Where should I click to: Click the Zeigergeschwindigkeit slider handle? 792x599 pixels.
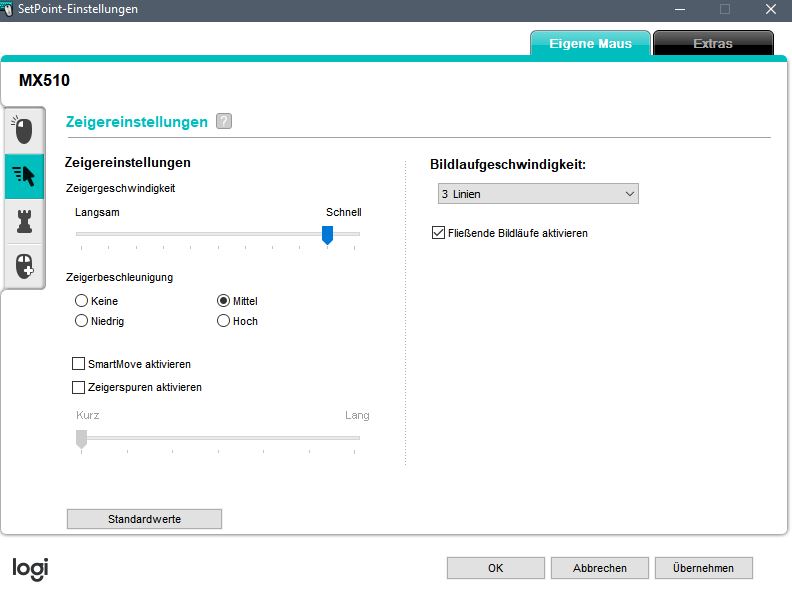327,235
